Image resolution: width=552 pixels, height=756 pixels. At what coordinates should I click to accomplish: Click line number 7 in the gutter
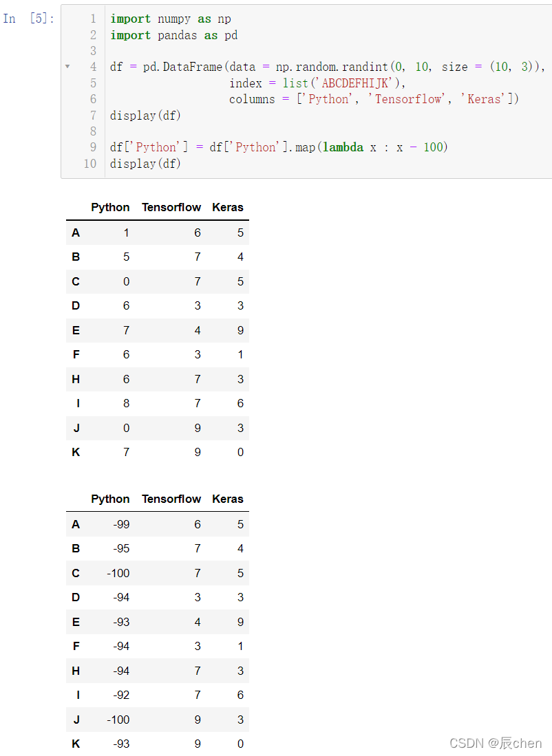tap(93, 116)
